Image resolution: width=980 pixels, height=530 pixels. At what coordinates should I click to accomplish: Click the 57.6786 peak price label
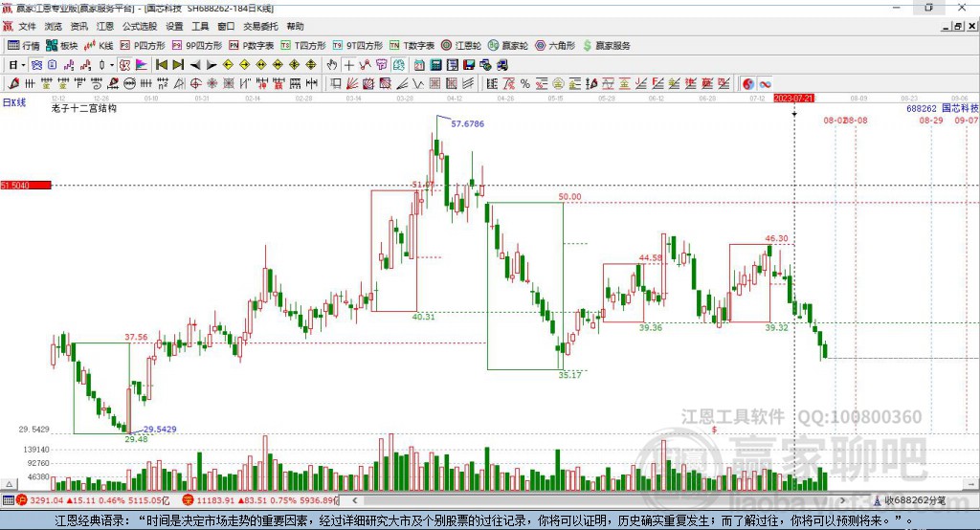click(467, 123)
